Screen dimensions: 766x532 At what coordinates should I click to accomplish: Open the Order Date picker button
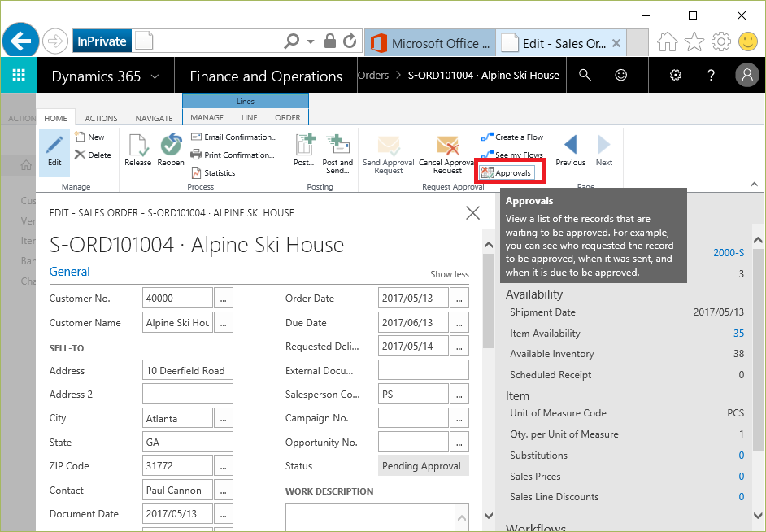(459, 298)
